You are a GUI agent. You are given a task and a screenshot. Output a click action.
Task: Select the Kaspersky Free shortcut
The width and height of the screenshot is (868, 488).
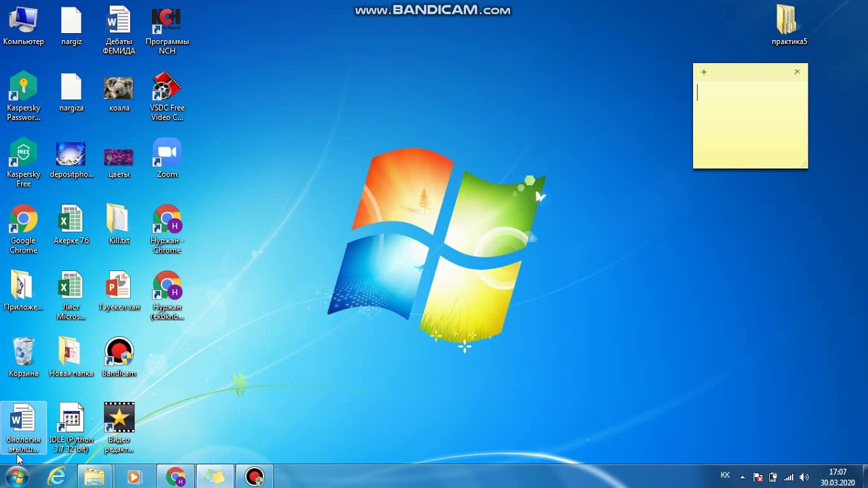(23, 163)
